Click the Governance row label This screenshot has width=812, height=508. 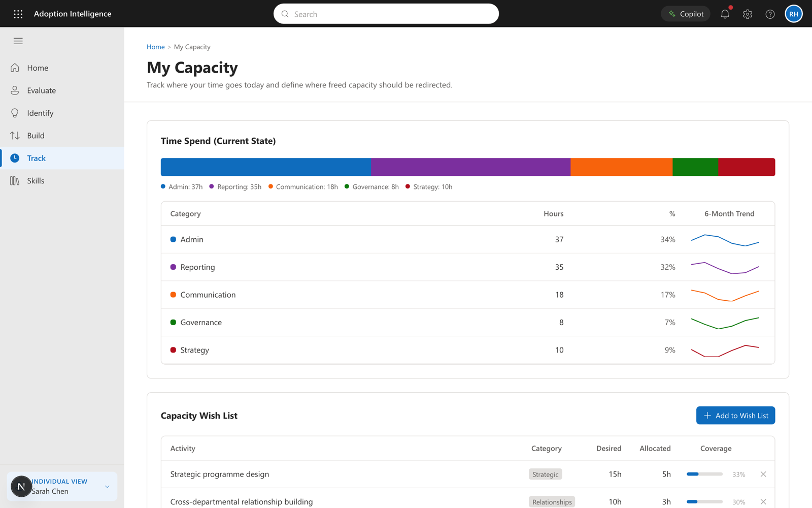(201, 323)
